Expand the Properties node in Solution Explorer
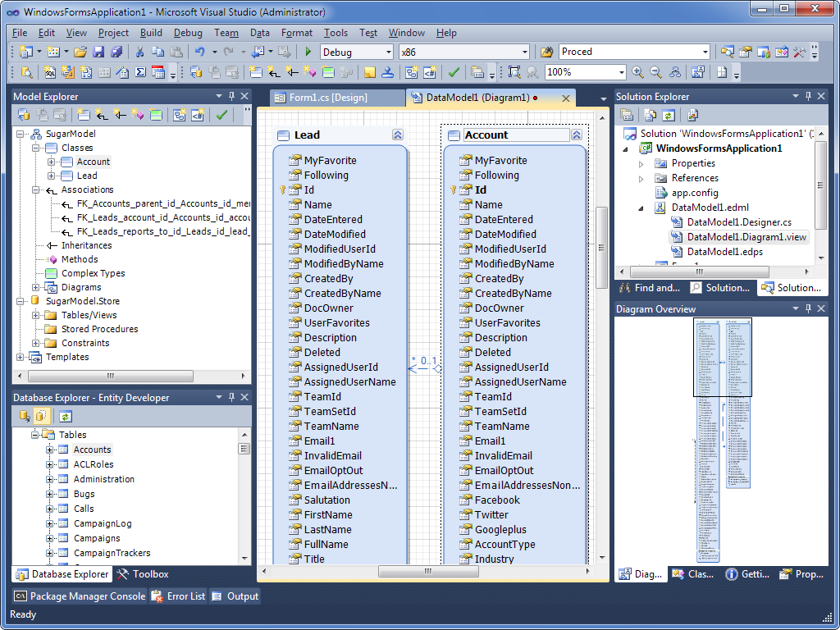This screenshot has height=630, width=840. [x=641, y=164]
